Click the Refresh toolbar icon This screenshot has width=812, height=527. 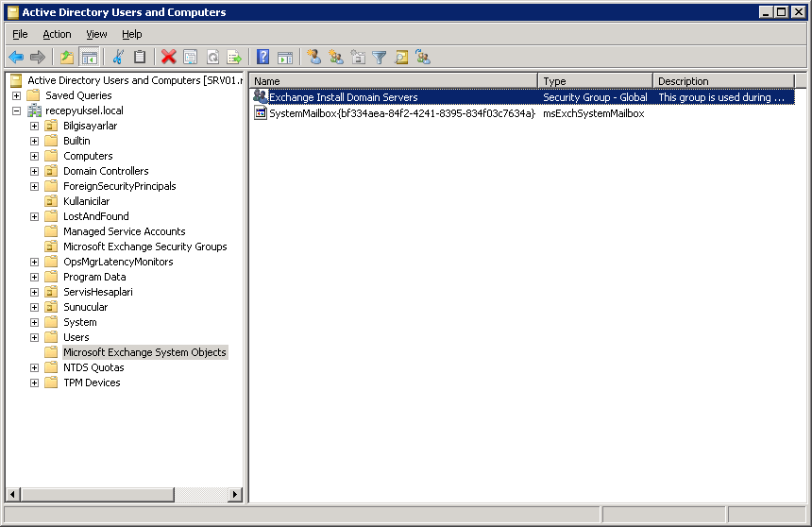[x=212, y=57]
